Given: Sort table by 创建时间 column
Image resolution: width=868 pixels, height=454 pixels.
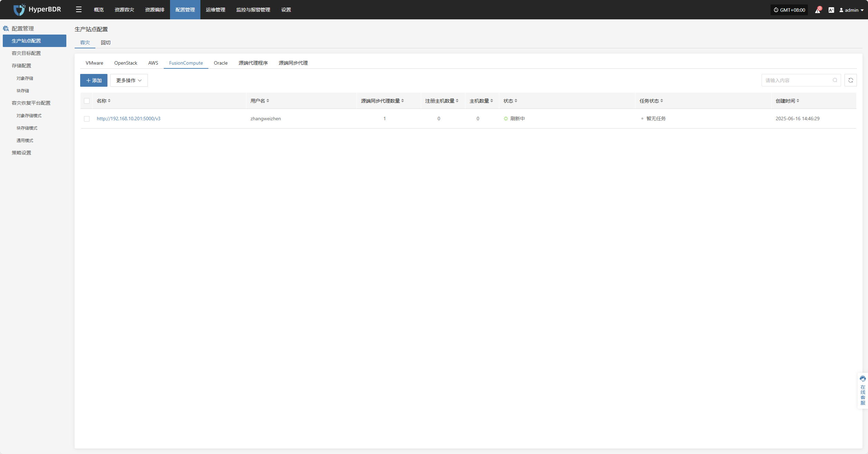Looking at the screenshot, I should point(798,101).
